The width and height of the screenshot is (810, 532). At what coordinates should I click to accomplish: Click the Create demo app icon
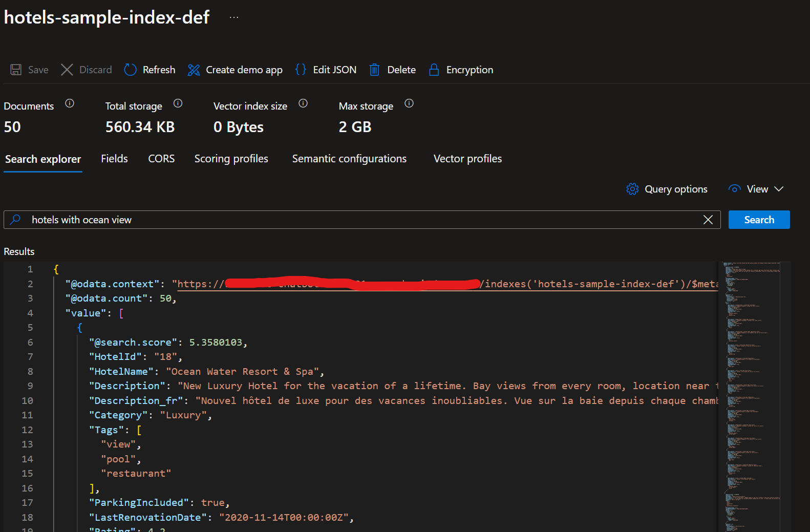pos(194,70)
